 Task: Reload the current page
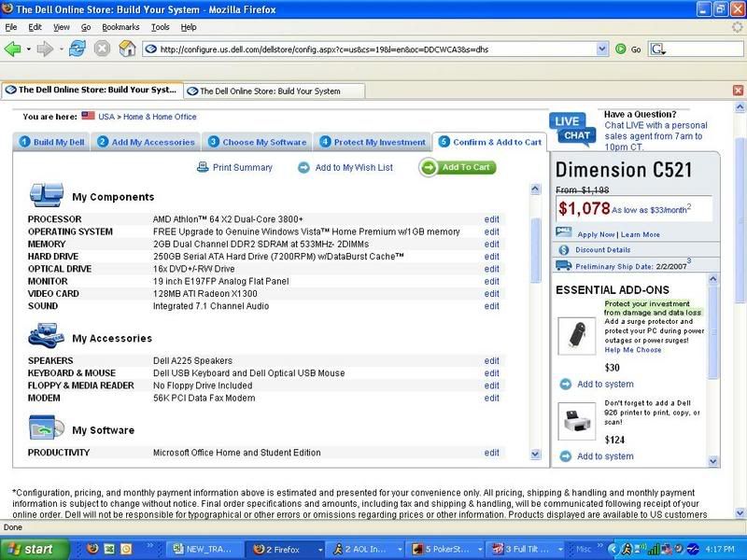click(78, 49)
